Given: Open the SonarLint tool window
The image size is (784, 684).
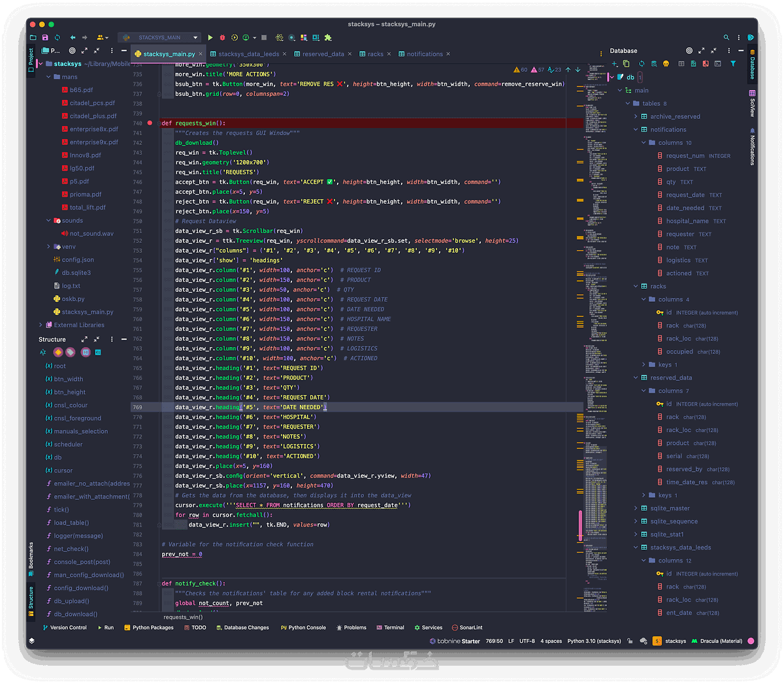Looking at the screenshot, I should 467,628.
